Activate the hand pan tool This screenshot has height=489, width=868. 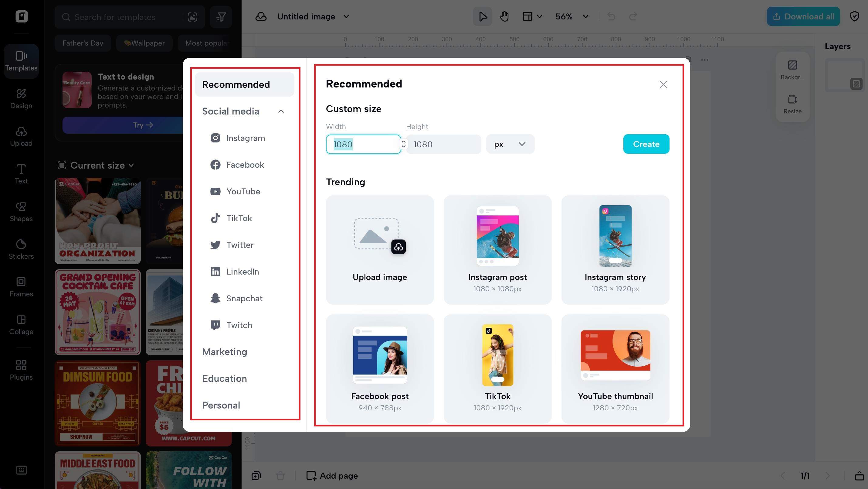[x=504, y=16]
